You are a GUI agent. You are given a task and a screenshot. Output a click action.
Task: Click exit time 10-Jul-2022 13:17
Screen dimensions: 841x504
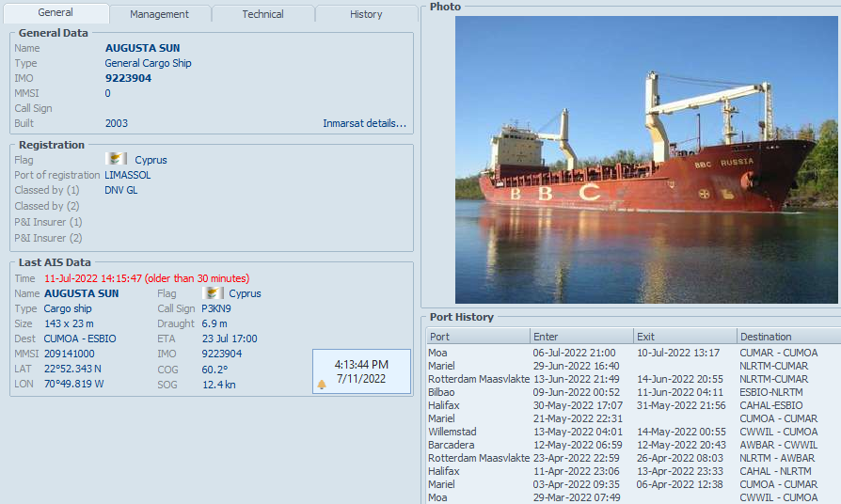tap(678, 353)
